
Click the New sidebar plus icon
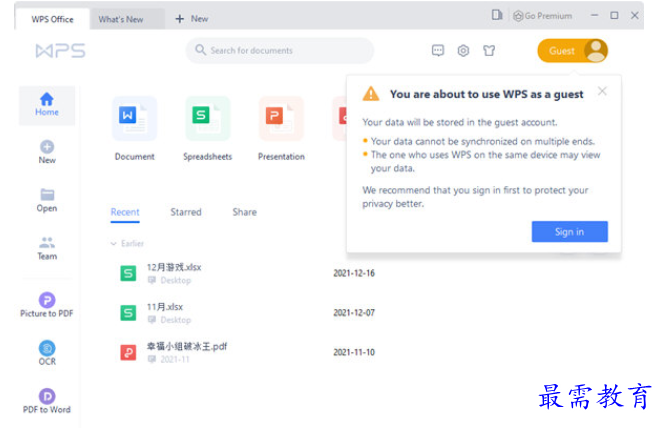[47, 146]
